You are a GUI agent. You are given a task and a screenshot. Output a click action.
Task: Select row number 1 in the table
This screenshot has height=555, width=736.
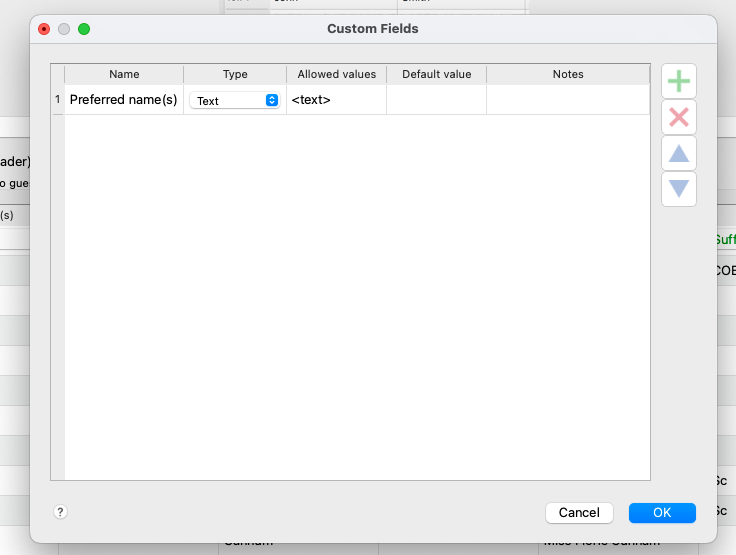pyautogui.click(x=58, y=100)
